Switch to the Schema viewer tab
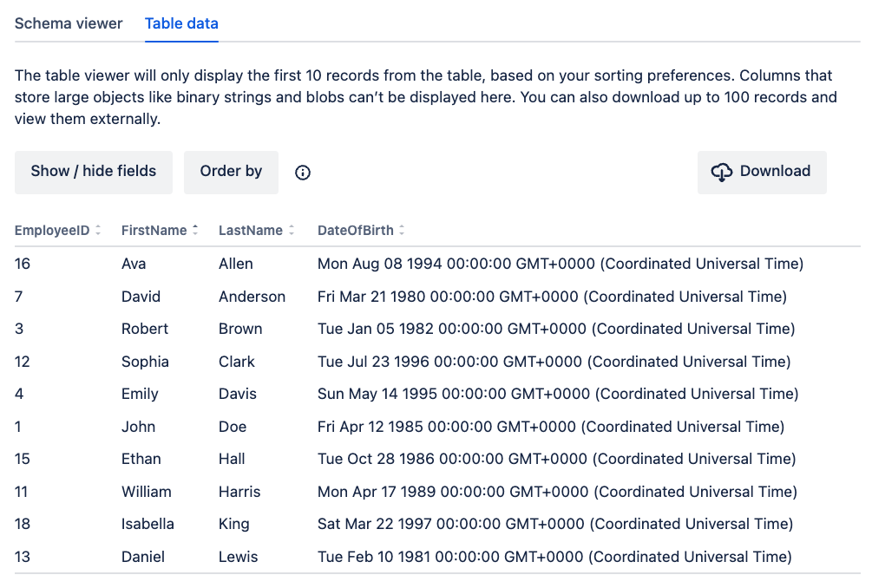Viewport: 872px width, 588px height. tap(69, 23)
